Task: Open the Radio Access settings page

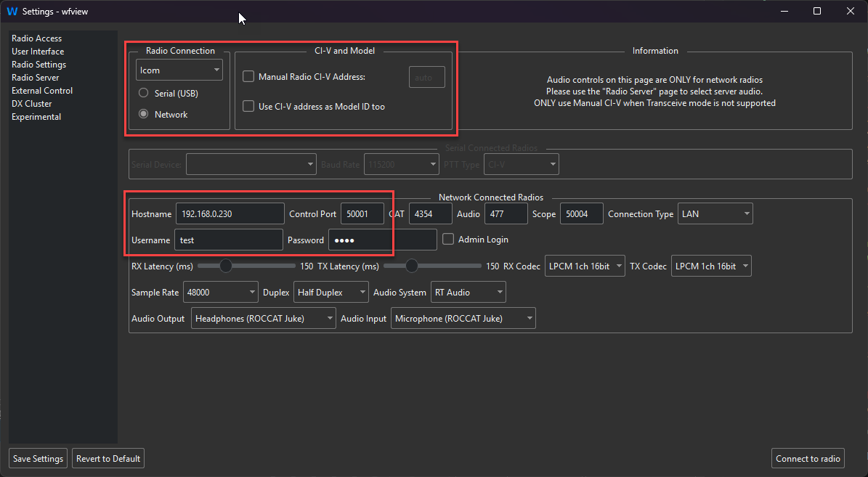Action: pos(36,38)
